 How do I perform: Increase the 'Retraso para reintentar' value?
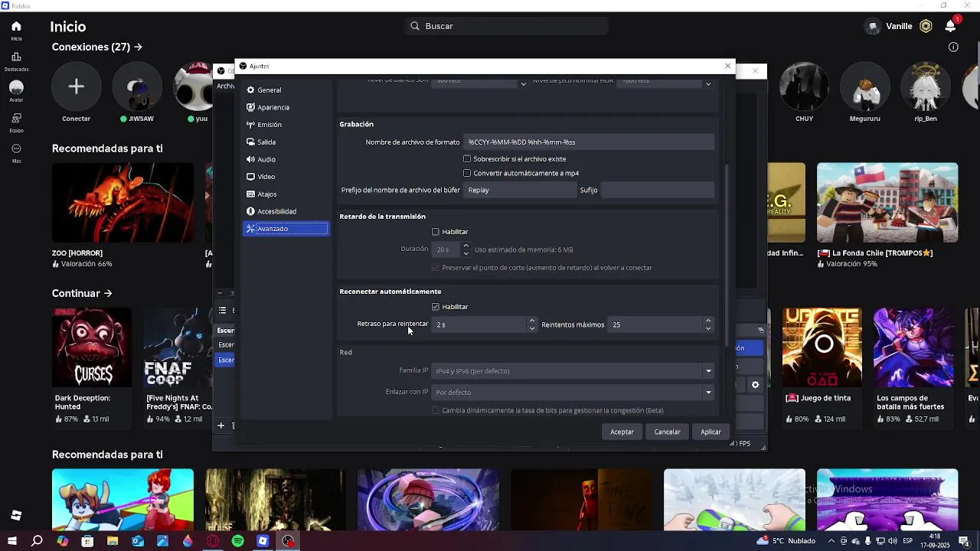(531, 321)
